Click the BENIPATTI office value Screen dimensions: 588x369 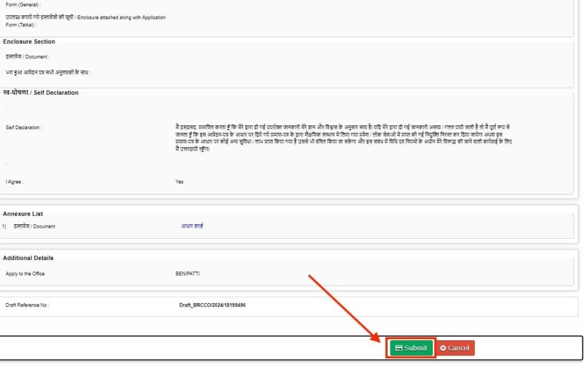[188, 274]
